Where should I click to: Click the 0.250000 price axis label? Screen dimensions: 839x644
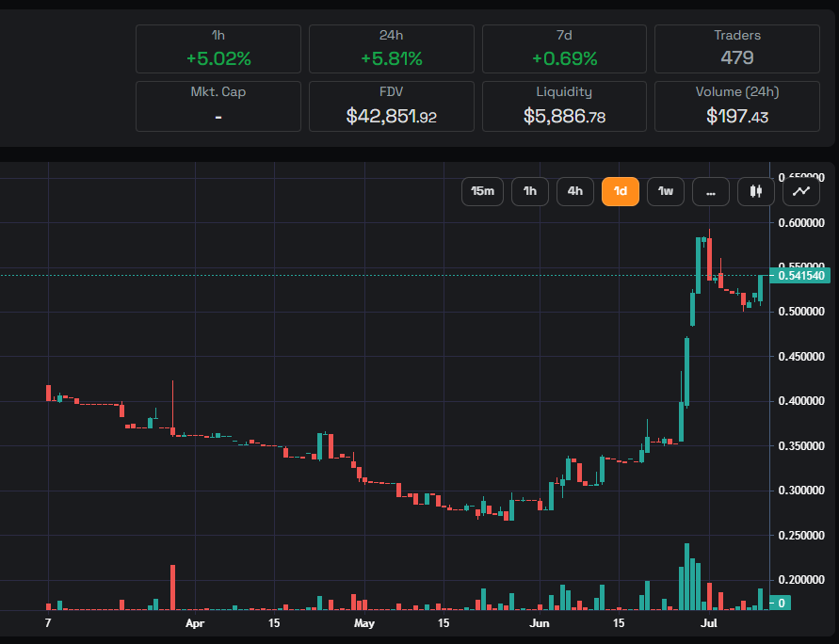pyautogui.click(x=801, y=536)
